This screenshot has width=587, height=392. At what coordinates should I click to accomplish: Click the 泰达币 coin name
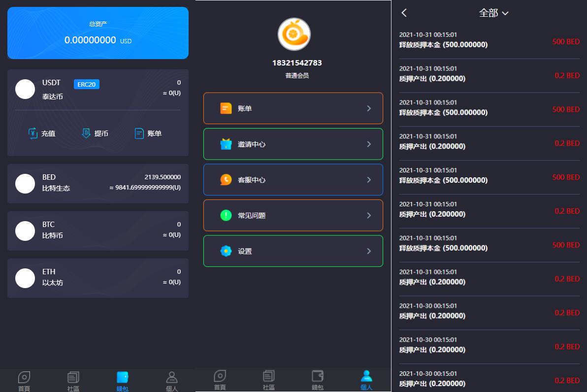tap(52, 97)
